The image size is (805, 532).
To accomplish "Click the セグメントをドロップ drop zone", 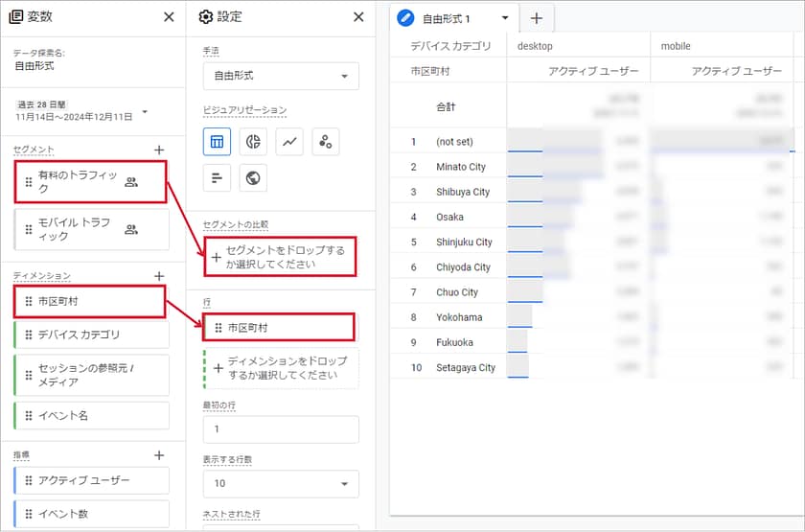I will pos(281,257).
